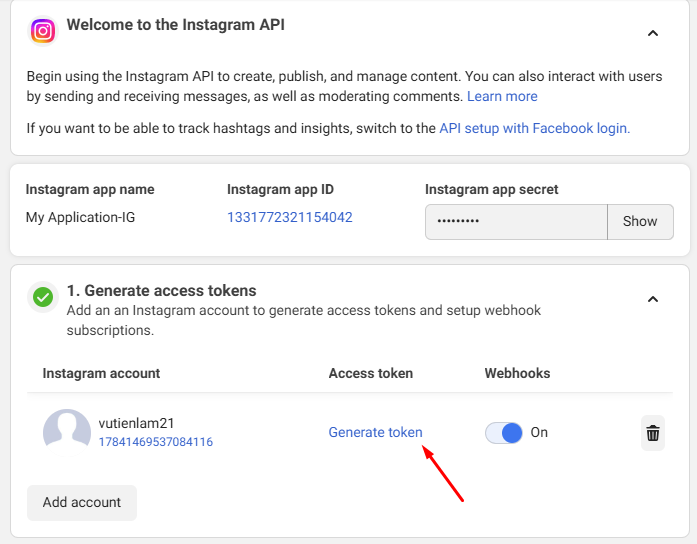Click the Instagram app ID number

point(289,217)
